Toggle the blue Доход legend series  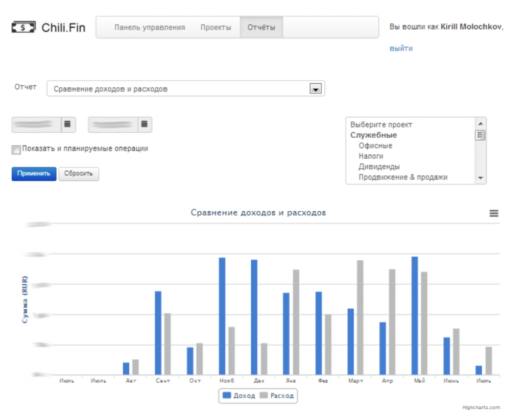(239, 396)
